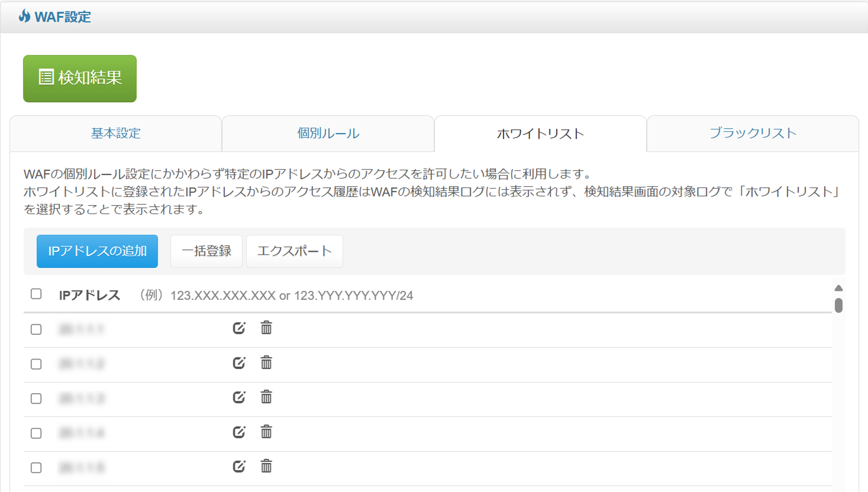Go to the ブラックリスト tab
This screenshot has width=868, height=492.
point(753,133)
